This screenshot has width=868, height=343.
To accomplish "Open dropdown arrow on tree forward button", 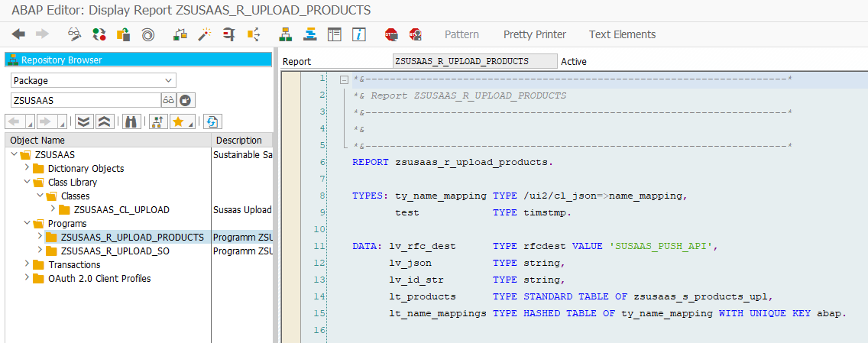I will [x=62, y=123].
